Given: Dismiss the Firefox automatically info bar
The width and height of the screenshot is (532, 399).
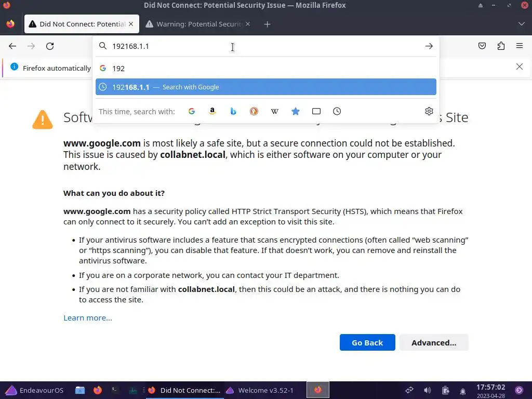Looking at the screenshot, I should (519, 66).
